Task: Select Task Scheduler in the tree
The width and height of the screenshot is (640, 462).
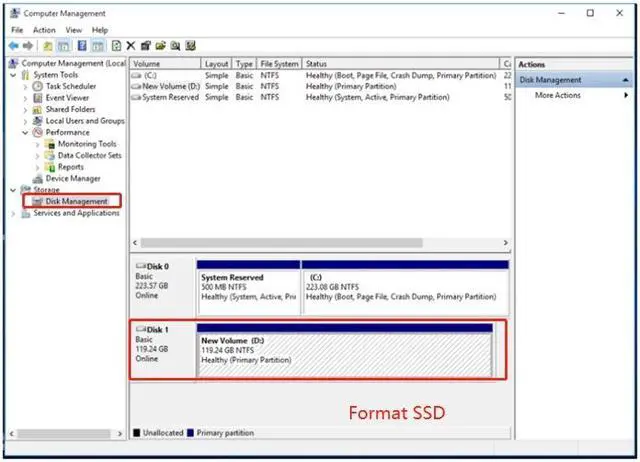Action: click(68, 87)
